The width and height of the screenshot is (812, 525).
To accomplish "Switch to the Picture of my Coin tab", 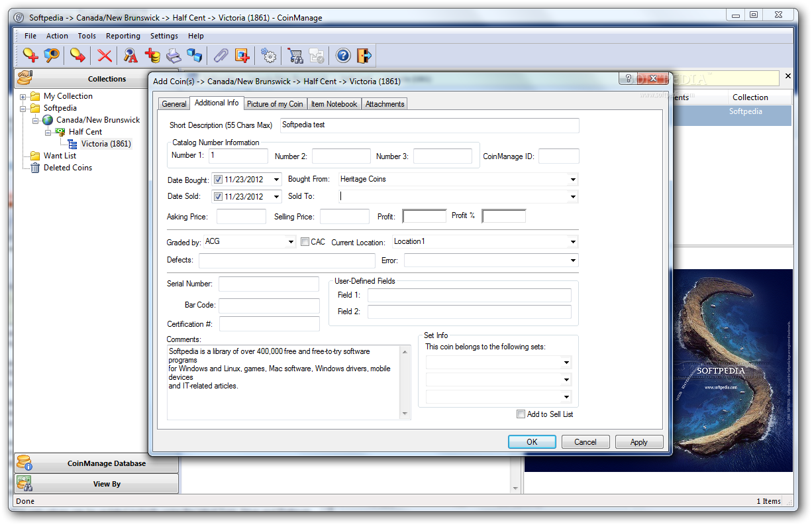I will 275,104.
